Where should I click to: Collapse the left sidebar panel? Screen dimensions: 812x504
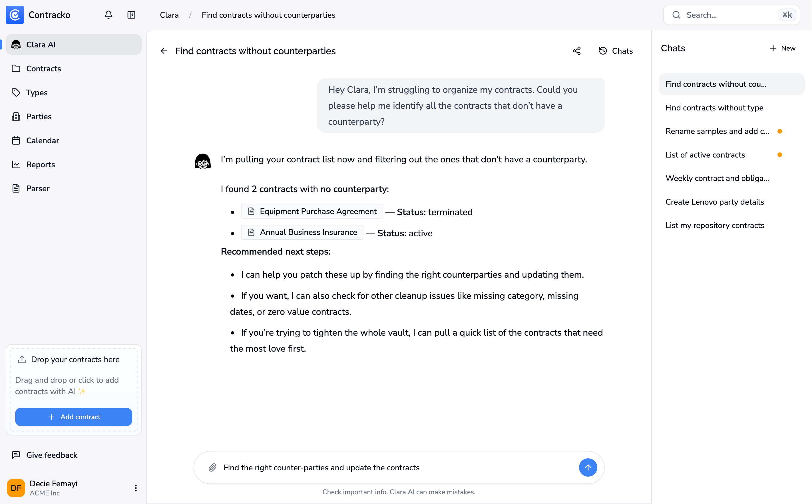pyautogui.click(x=131, y=15)
